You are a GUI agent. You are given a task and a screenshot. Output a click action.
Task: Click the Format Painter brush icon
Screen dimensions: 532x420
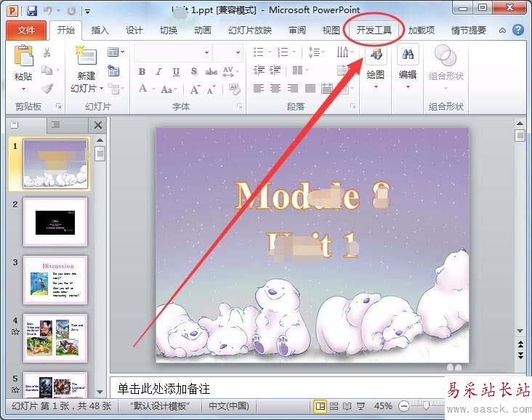[47, 89]
